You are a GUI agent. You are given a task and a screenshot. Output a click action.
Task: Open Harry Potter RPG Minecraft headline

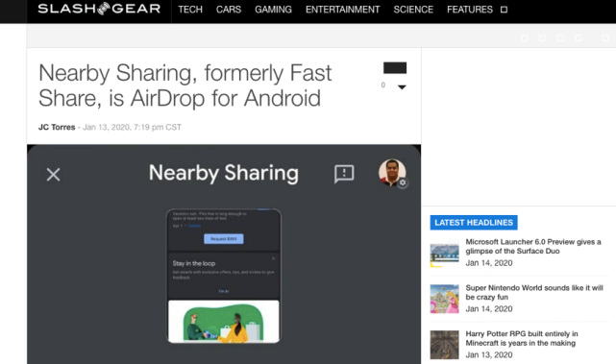521,338
